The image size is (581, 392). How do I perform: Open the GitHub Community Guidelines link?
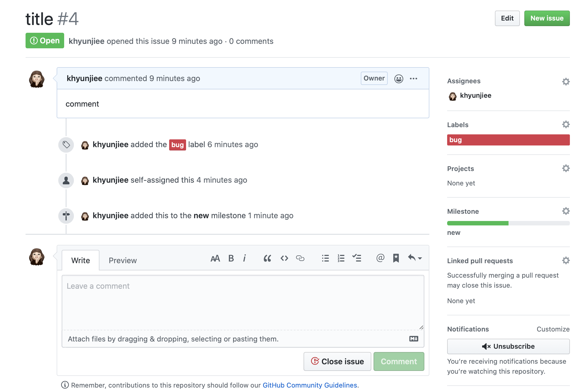tap(310, 385)
